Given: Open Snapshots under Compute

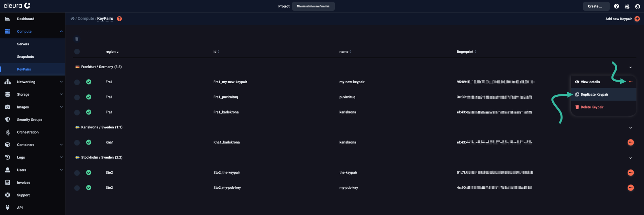Looking at the screenshot, I should pyautogui.click(x=25, y=57).
